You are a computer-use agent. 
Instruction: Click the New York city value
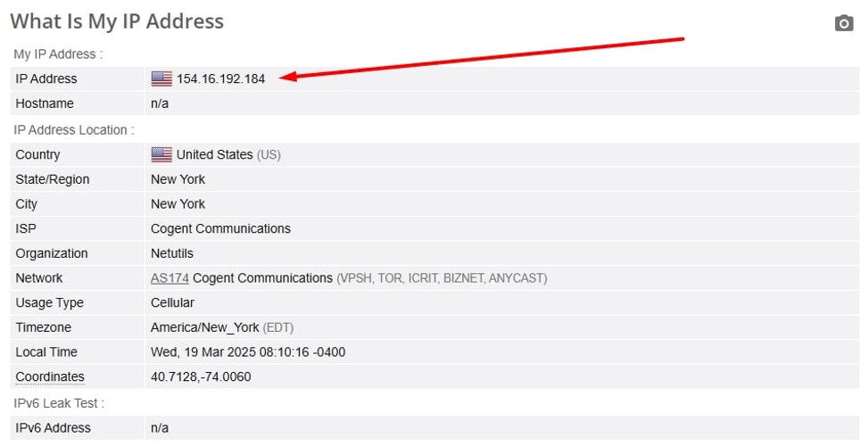click(178, 204)
